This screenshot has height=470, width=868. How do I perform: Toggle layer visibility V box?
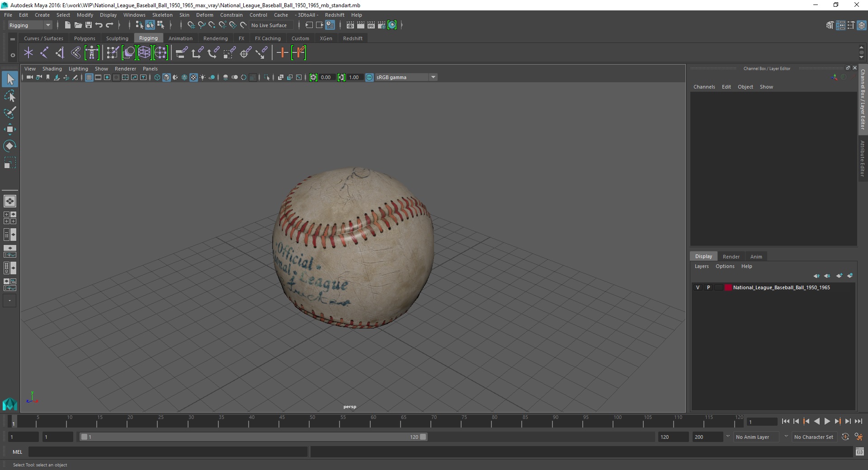pyautogui.click(x=698, y=287)
